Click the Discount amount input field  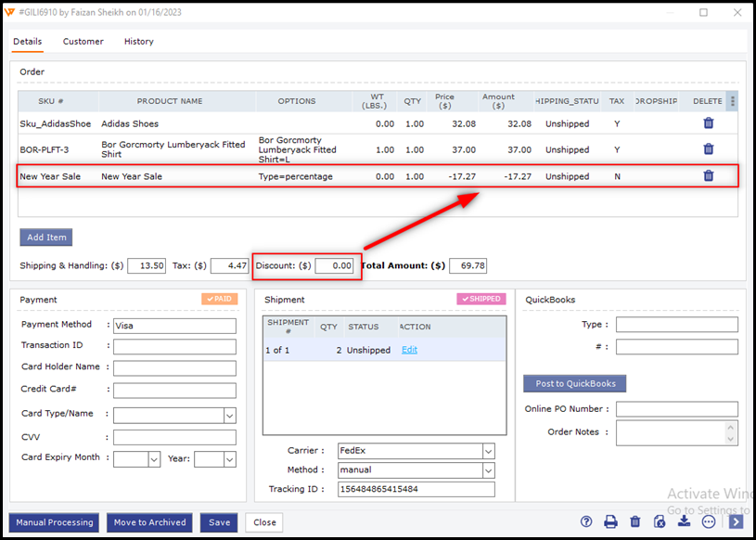pyautogui.click(x=334, y=266)
